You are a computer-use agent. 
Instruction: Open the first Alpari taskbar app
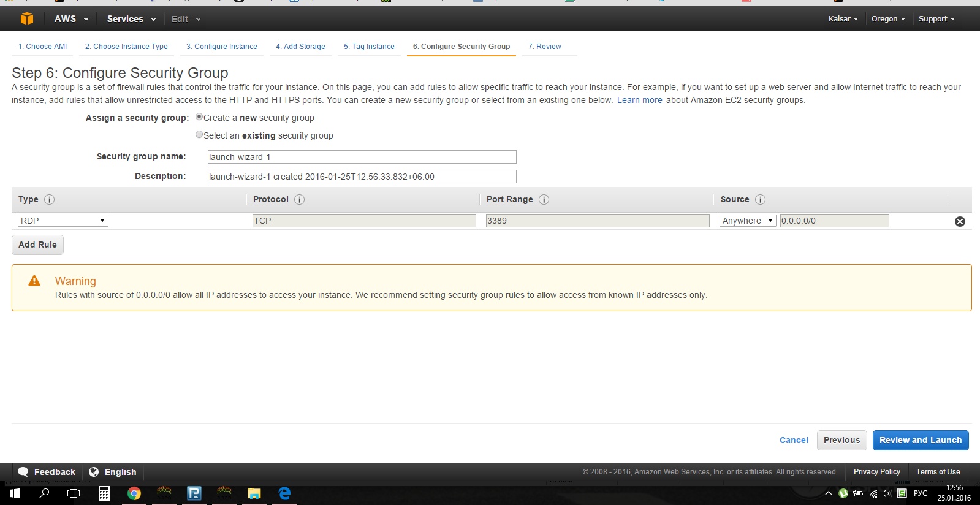coord(164,493)
